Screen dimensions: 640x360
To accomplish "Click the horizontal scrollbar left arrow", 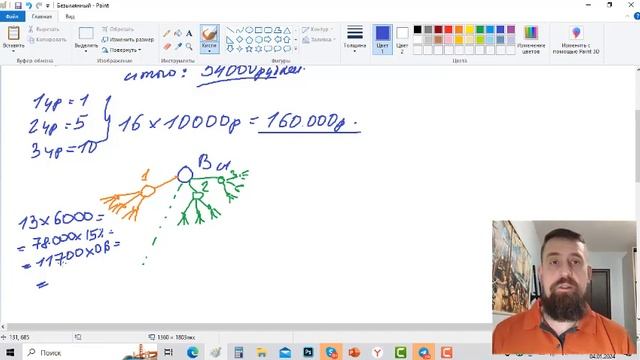I will click(3, 327).
